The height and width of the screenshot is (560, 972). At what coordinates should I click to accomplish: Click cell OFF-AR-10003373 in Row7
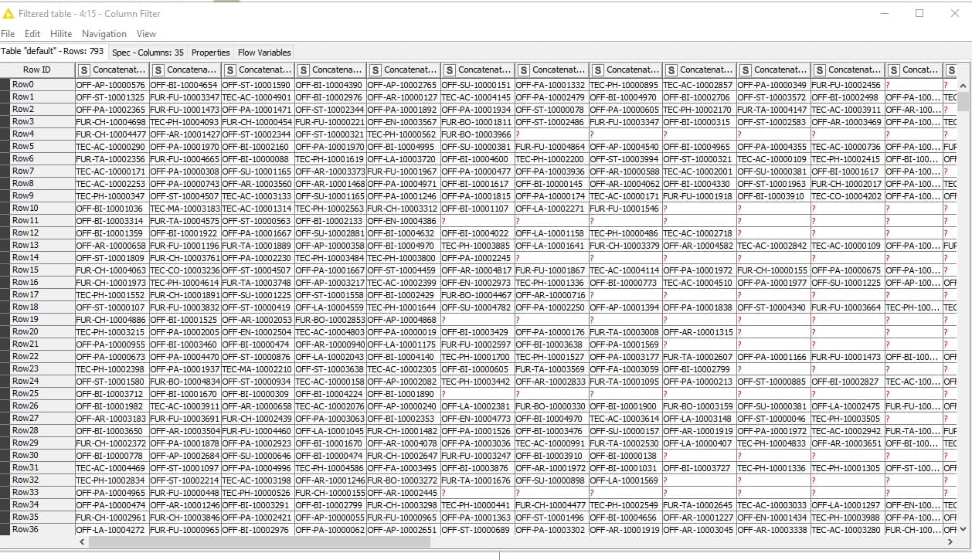click(x=330, y=171)
